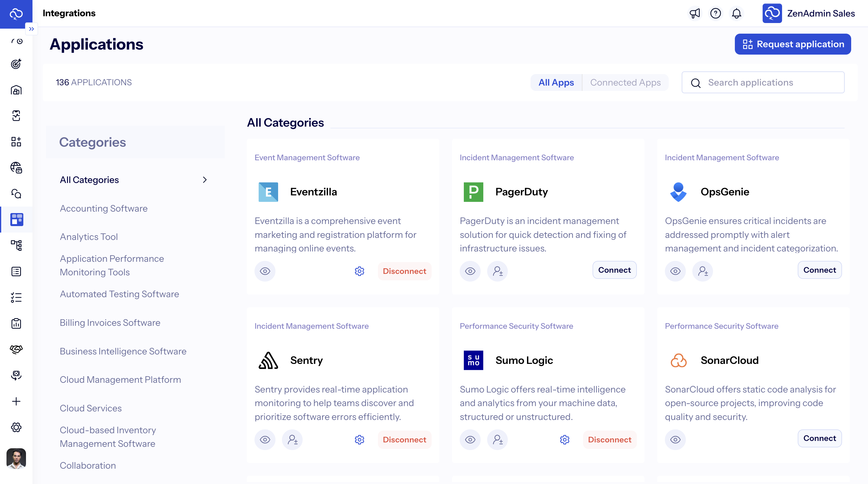The height and width of the screenshot is (484, 868).
Task: Click the Request application button
Action: pos(792,44)
